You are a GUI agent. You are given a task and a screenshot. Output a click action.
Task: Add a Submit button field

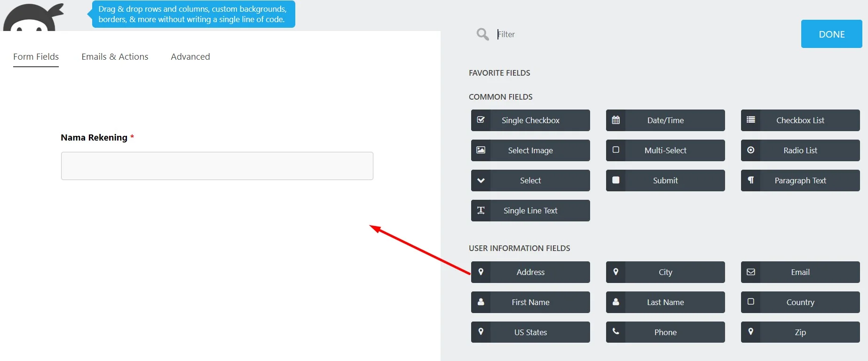tap(665, 180)
